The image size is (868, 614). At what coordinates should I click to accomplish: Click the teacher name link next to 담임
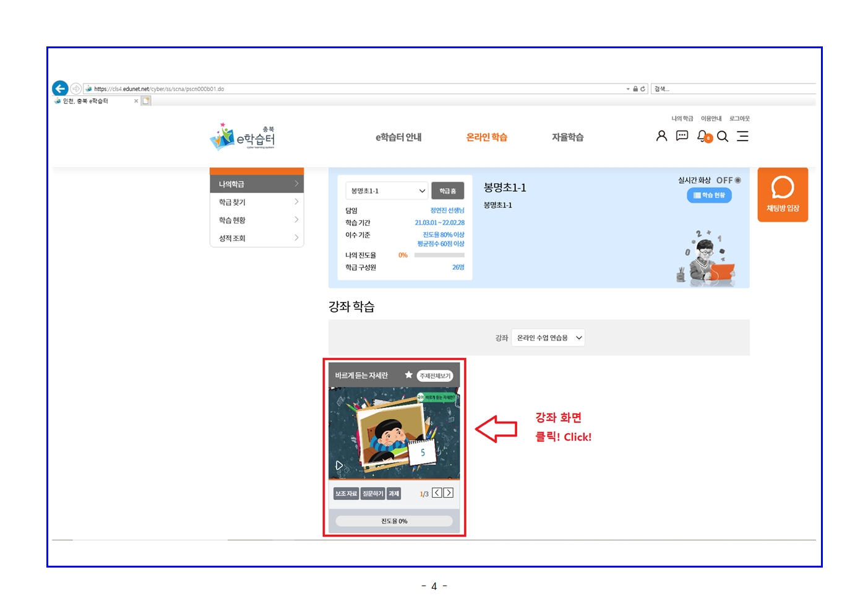point(447,210)
